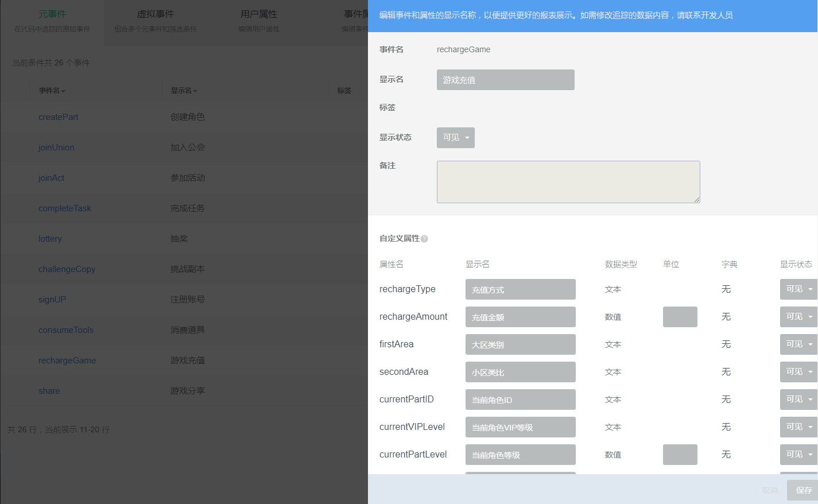Edit the 充值方式 display name field
The height and width of the screenshot is (504, 818).
point(521,289)
